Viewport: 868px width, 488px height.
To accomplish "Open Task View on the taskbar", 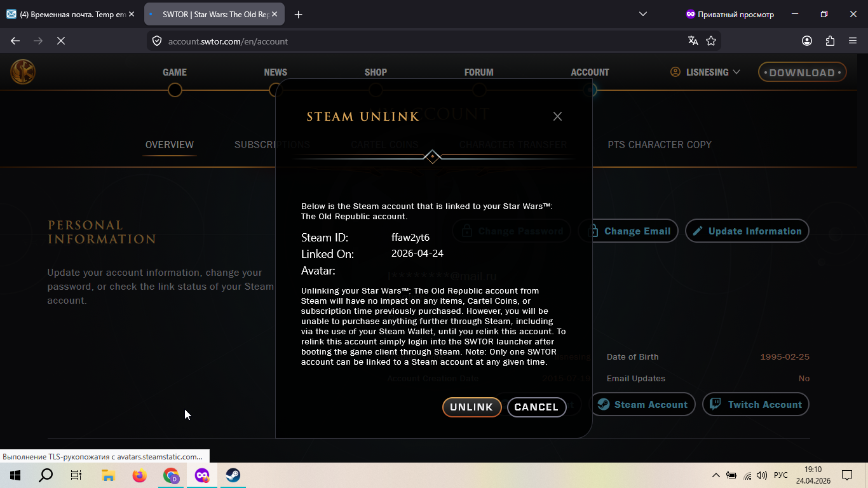I will pos(76,475).
